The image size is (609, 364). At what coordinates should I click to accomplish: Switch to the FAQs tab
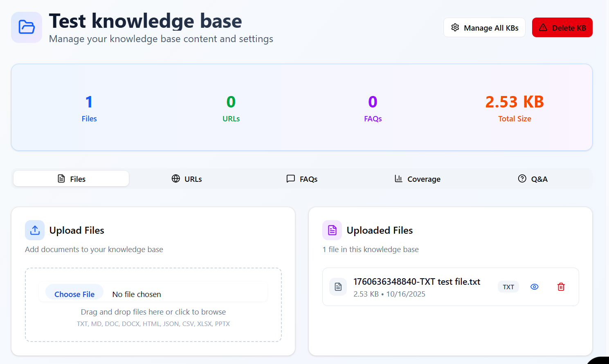[302, 179]
